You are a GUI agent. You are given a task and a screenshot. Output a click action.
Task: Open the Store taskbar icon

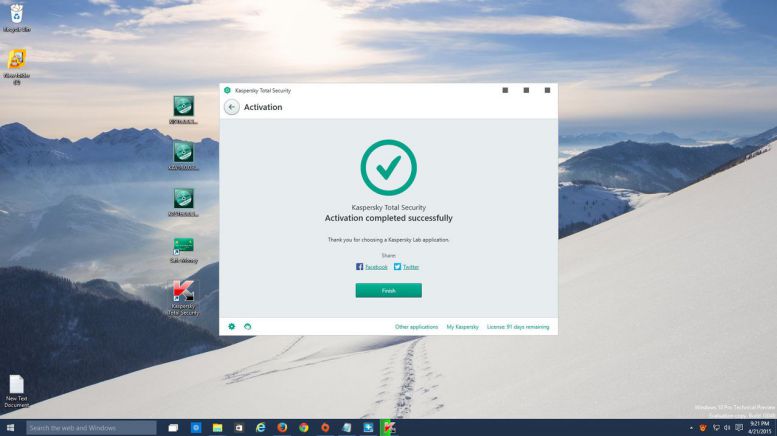coord(239,428)
